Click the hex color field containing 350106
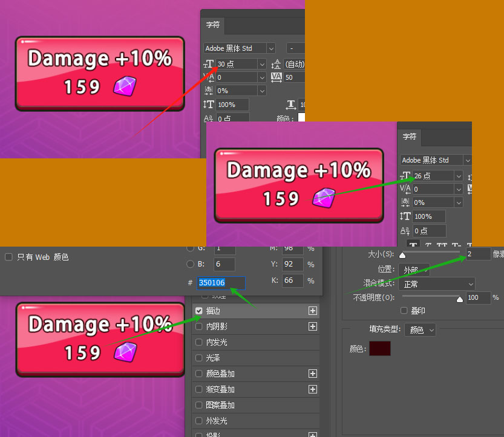The width and height of the screenshot is (504, 437). [221, 282]
